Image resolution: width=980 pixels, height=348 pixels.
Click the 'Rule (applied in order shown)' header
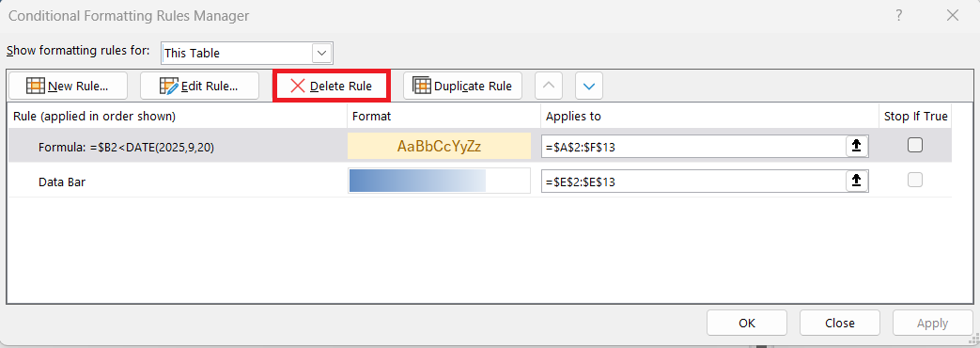point(94,116)
